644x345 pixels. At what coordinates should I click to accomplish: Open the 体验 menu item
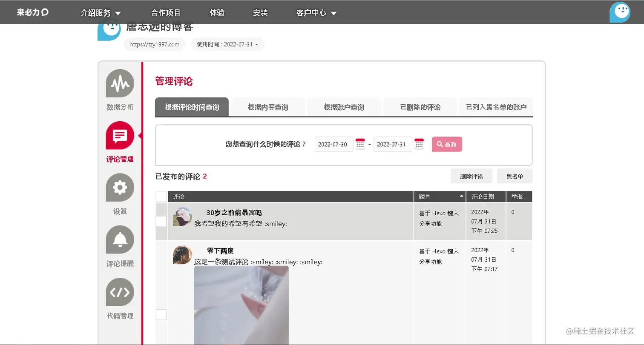coord(217,13)
